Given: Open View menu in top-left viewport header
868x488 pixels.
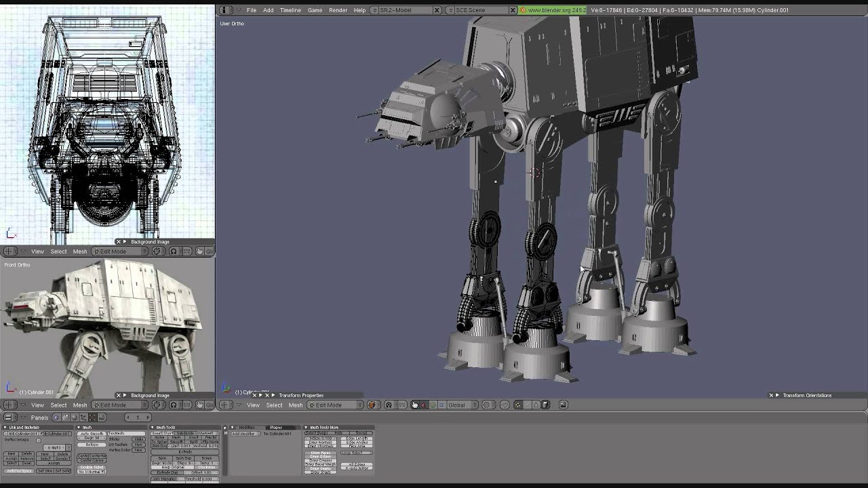Looking at the screenshot, I should tap(37, 251).
